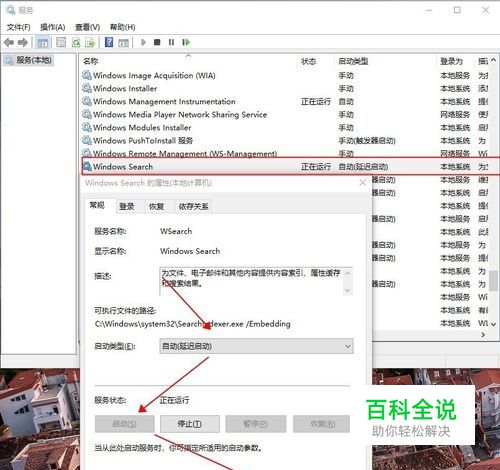Click the 手动(触发器启动) startup type cell
Viewport: 500px width, 470px height.
pyautogui.click(x=367, y=141)
